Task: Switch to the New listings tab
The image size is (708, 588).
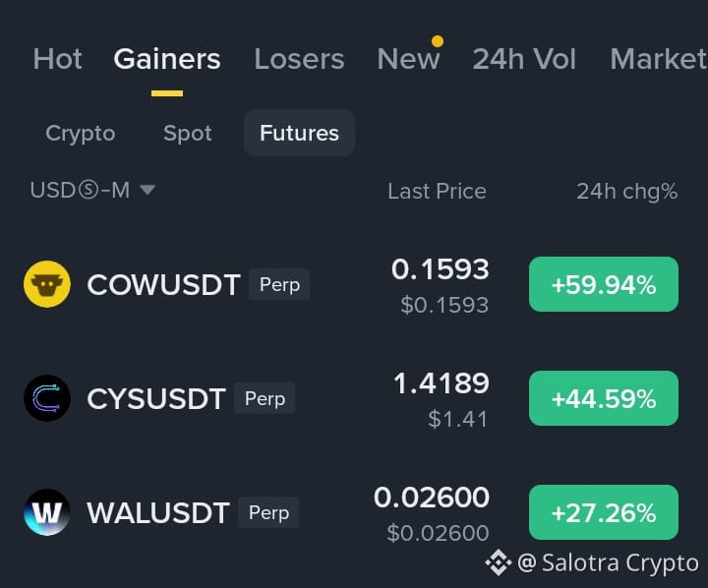Action: coord(408,59)
